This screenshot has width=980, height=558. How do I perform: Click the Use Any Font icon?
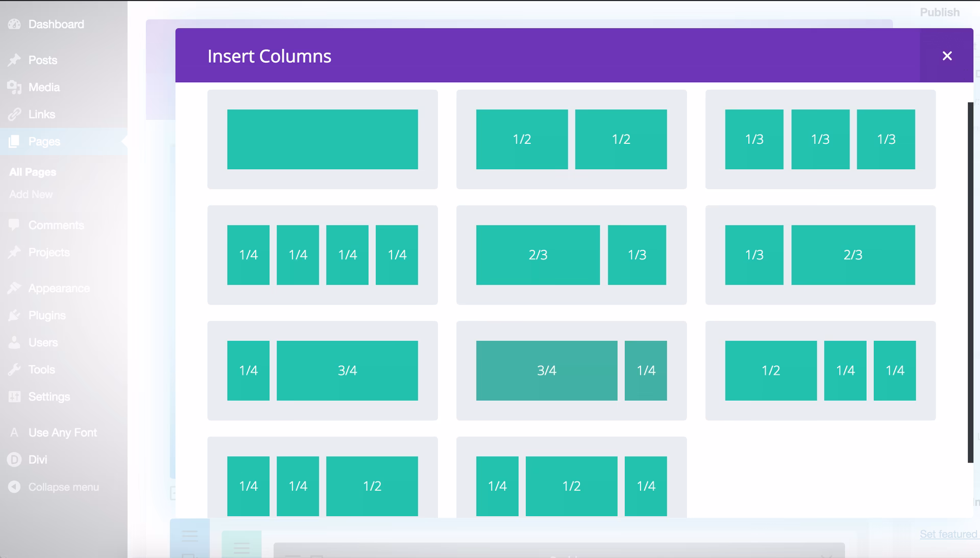click(x=14, y=433)
